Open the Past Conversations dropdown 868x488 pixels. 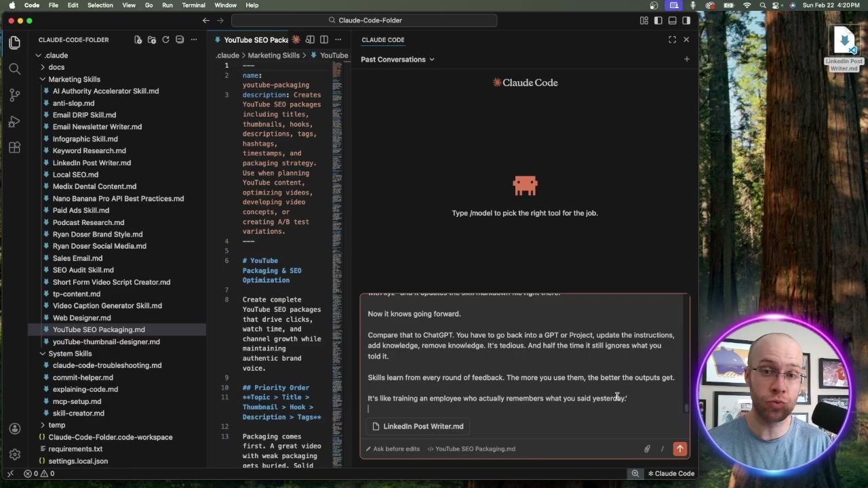pyautogui.click(x=397, y=59)
